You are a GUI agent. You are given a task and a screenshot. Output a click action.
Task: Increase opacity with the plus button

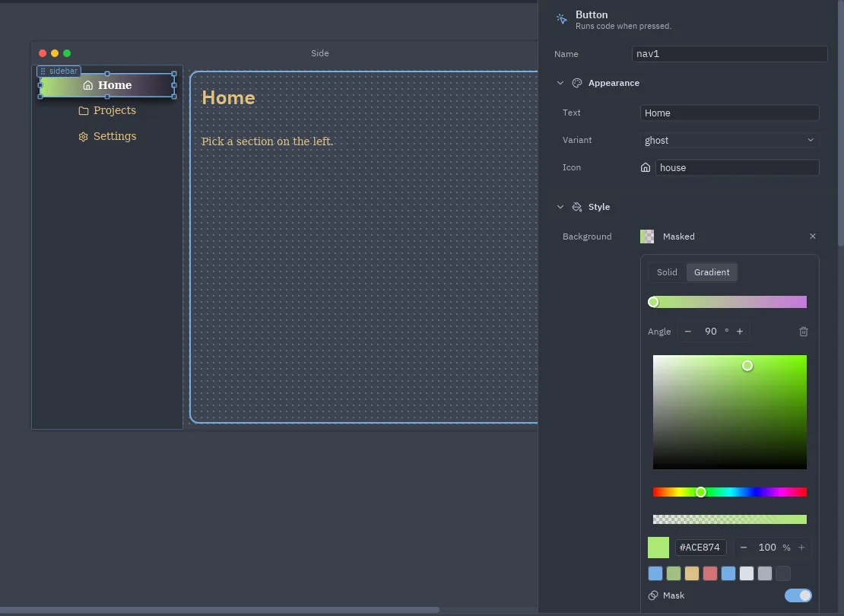click(801, 548)
